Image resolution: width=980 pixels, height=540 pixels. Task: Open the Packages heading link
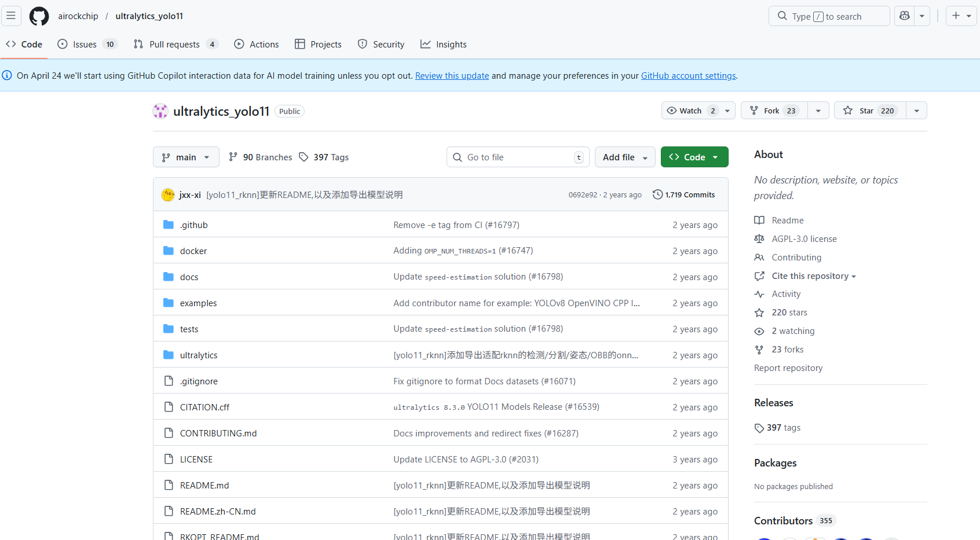pyautogui.click(x=776, y=463)
